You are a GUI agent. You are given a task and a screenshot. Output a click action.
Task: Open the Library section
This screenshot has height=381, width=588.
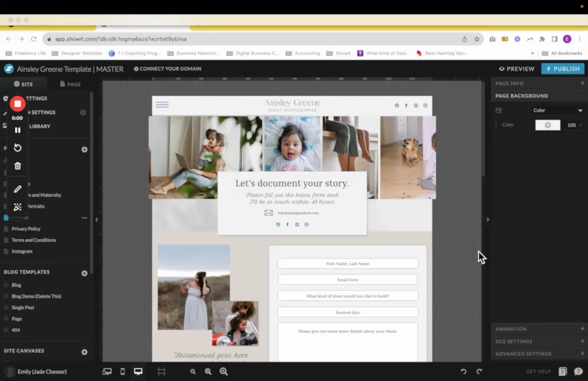[39, 126]
